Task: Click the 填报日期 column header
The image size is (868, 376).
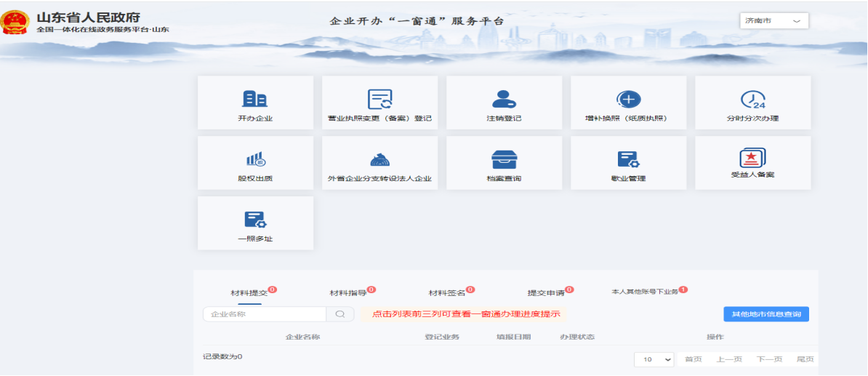Action: tap(514, 337)
